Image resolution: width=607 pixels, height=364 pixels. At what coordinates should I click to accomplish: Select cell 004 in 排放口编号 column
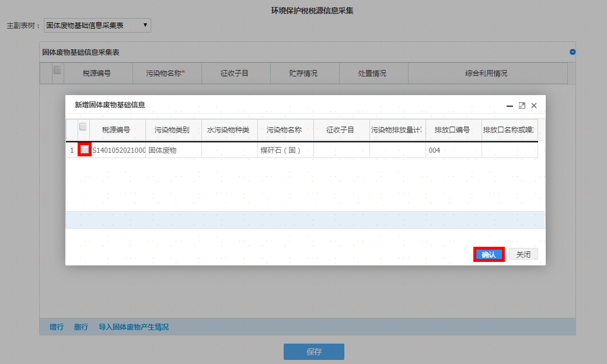pyautogui.click(x=453, y=150)
